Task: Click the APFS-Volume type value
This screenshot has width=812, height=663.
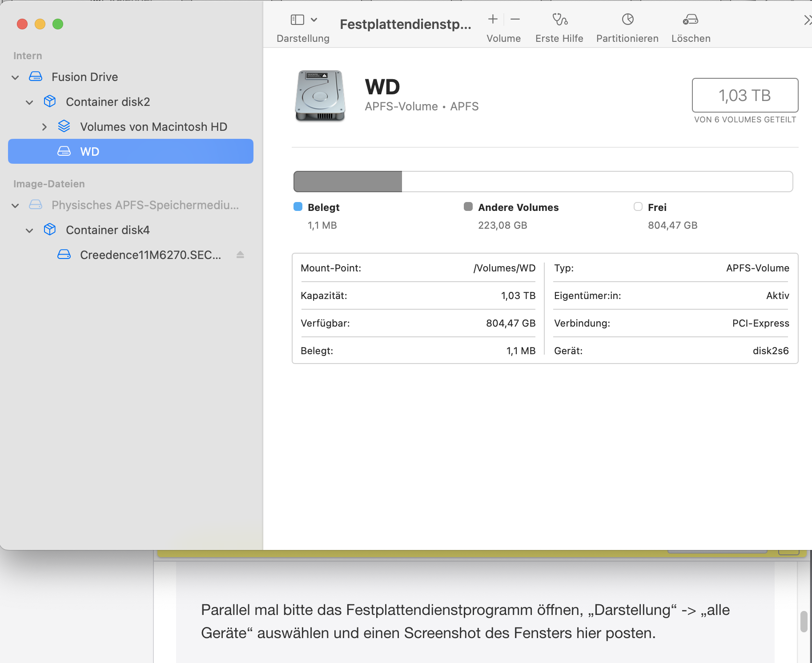Action: 758,268
